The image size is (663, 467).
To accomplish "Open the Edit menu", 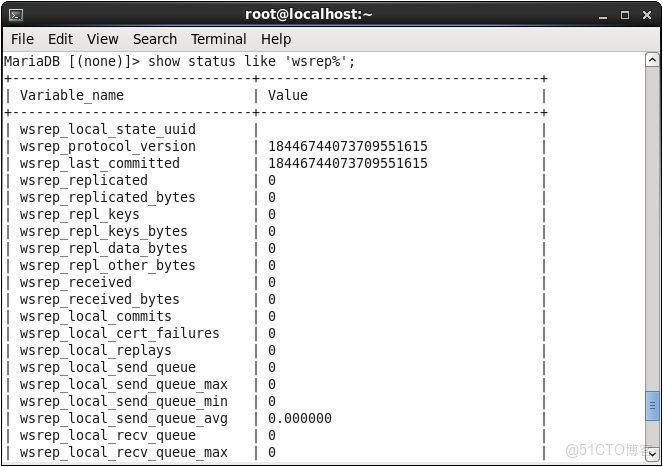I will tap(60, 39).
